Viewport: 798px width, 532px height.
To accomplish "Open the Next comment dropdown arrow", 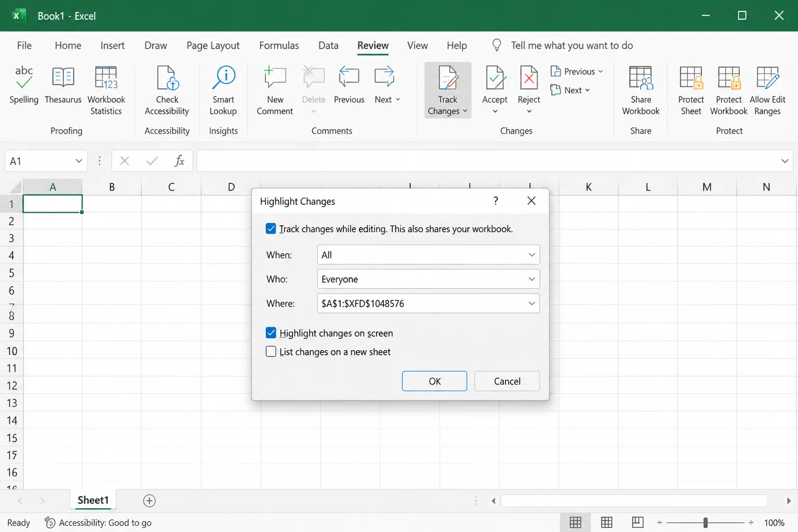I will point(398,100).
